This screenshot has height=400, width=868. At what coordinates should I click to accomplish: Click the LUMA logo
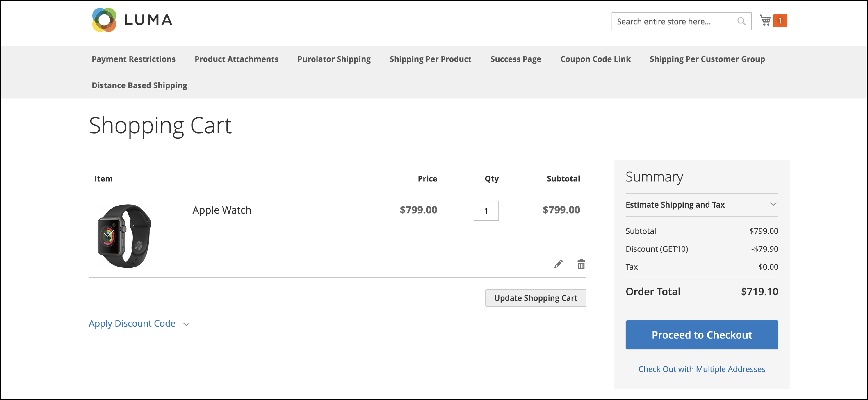click(x=132, y=20)
